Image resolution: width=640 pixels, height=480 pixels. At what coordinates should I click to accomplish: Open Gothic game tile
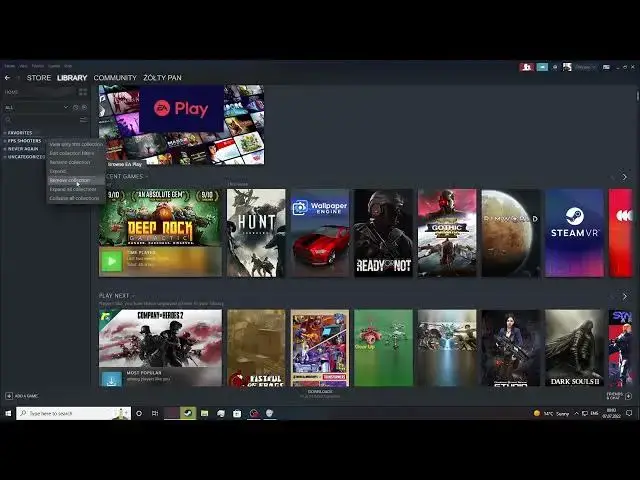pyautogui.click(x=447, y=233)
